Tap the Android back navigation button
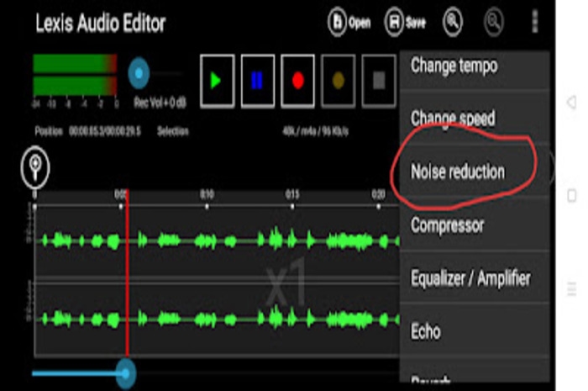This screenshot has height=391, width=588. coord(571,102)
